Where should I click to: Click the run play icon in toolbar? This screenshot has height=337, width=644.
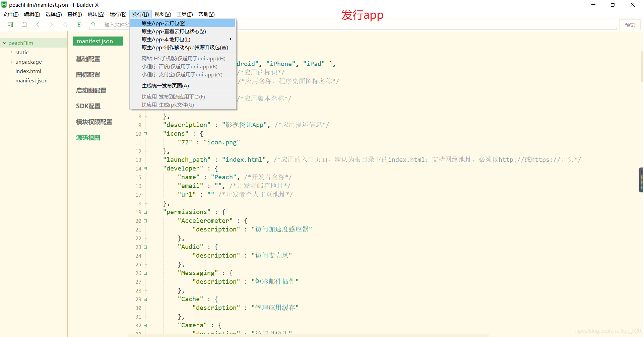click(x=79, y=24)
